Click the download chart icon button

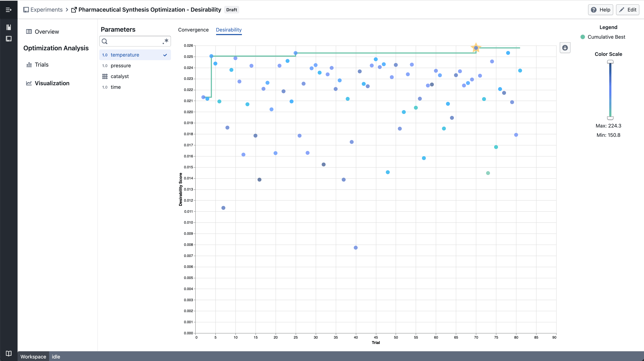(x=565, y=48)
